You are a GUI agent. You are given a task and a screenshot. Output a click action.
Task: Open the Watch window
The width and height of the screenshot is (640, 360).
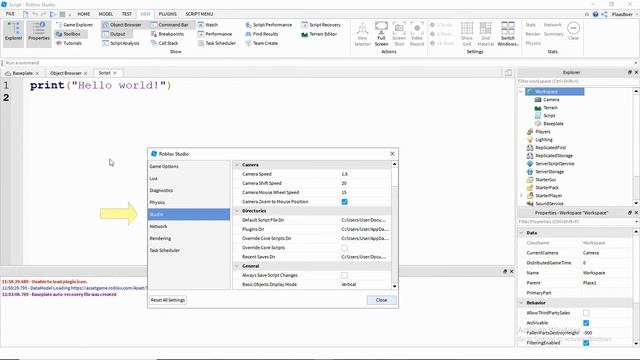click(208, 25)
